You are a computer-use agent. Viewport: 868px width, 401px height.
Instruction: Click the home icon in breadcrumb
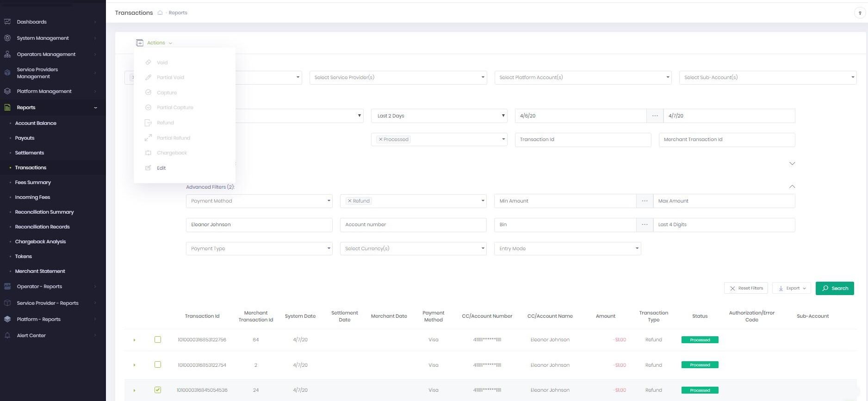160,13
